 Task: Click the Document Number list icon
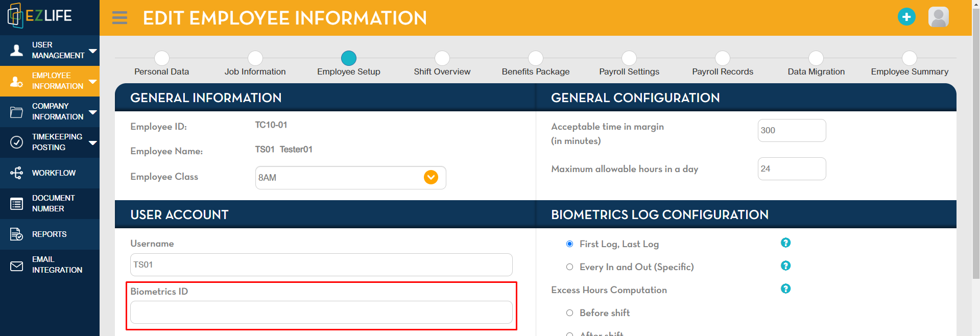[17, 204]
